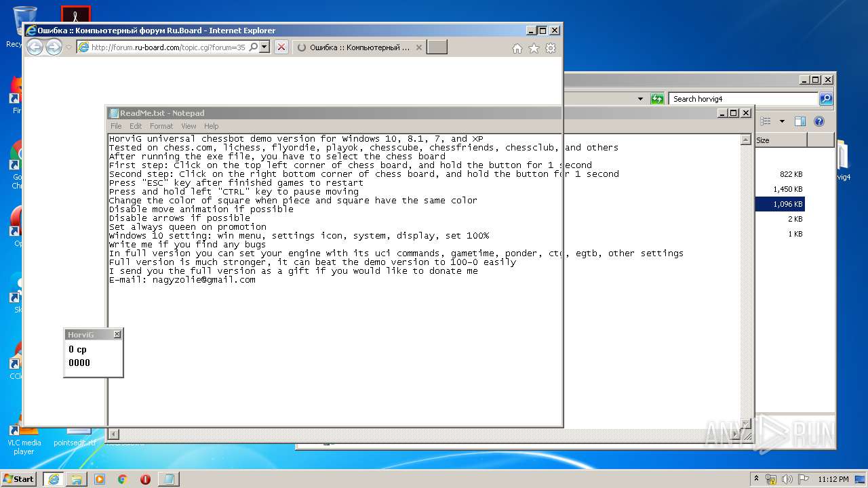Click the IE address bar URL field
Image resolution: width=868 pixels, height=488 pixels.
click(x=168, y=47)
